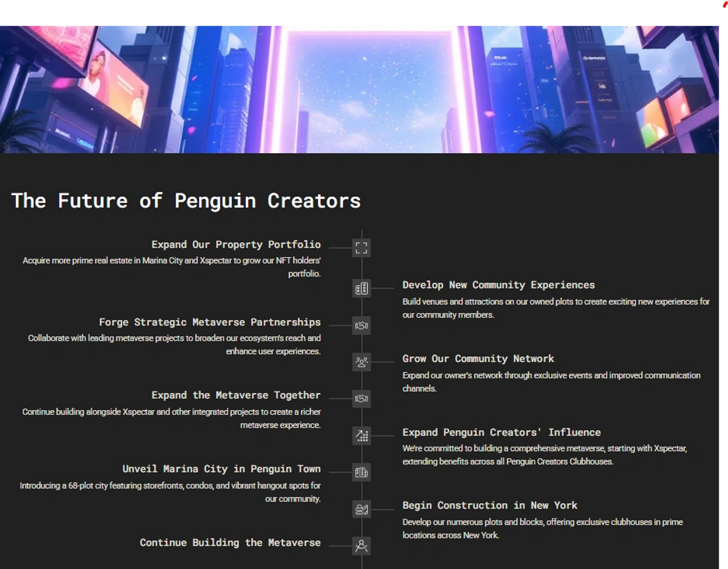Image resolution: width=728 pixels, height=569 pixels.
Task: Click handshake icon next to Forge Strategic Metaverse Partnerships
Action: pyautogui.click(x=362, y=326)
